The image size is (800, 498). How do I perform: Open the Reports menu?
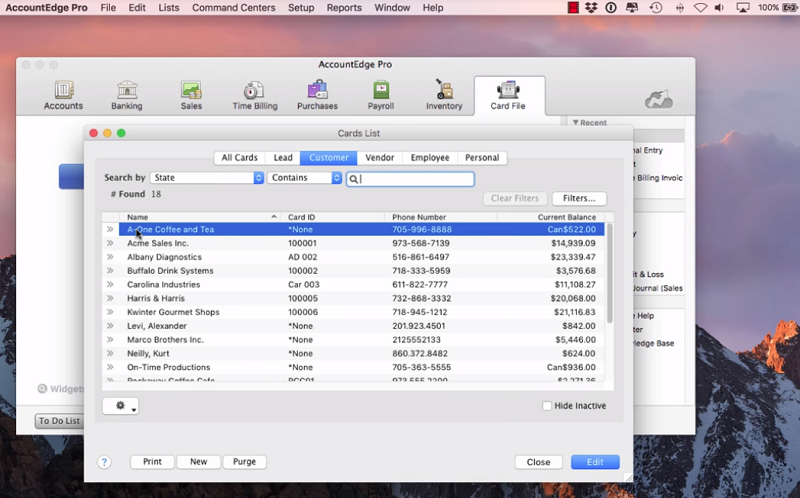coord(344,8)
